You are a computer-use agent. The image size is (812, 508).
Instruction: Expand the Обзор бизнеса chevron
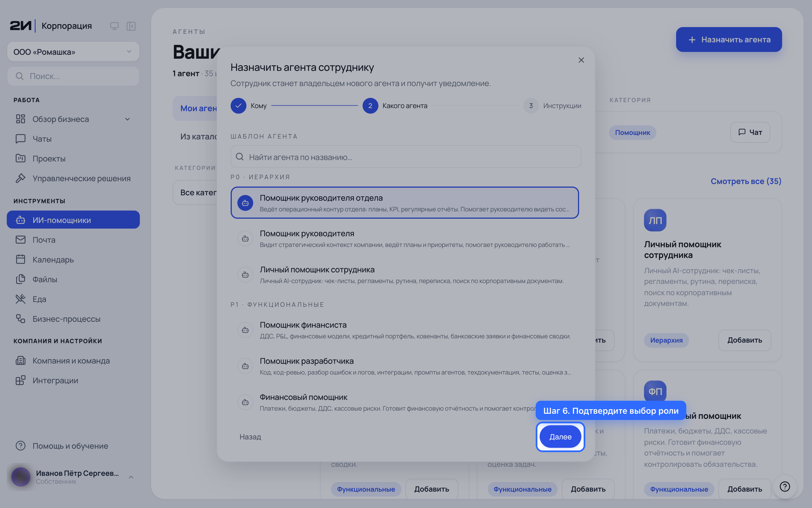(x=127, y=119)
